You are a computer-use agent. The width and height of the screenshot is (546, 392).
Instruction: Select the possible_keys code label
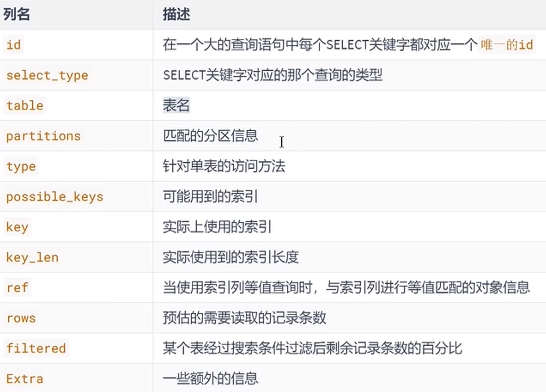pos(55,197)
